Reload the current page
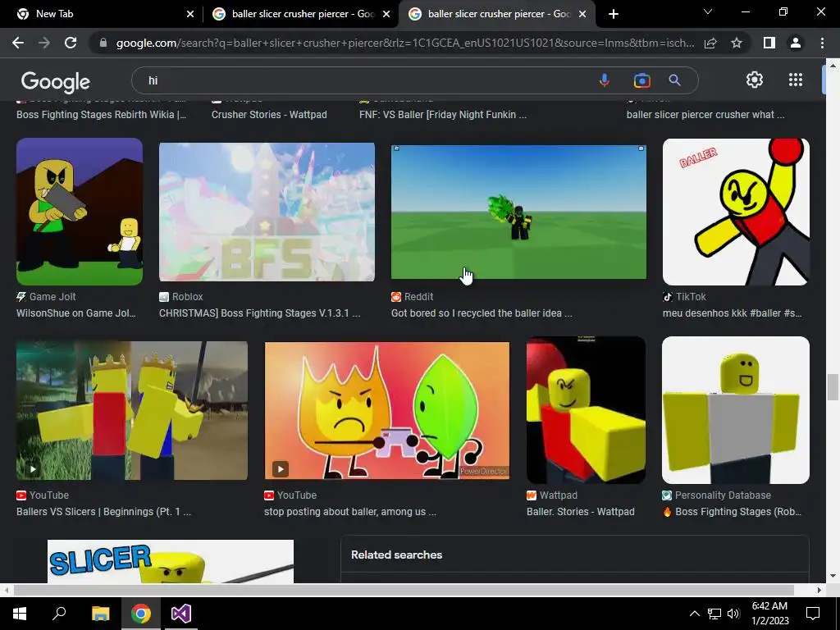 click(71, 43)
